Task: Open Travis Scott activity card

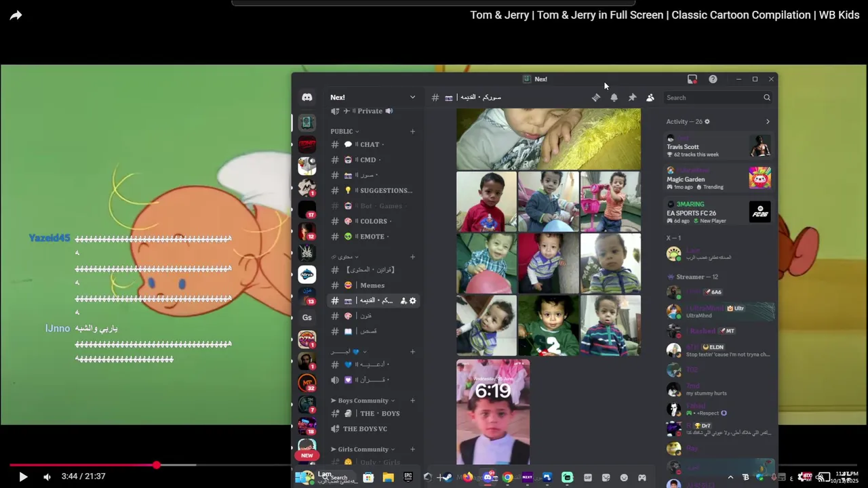Action: pyautogui.click(x=719, y=146)
